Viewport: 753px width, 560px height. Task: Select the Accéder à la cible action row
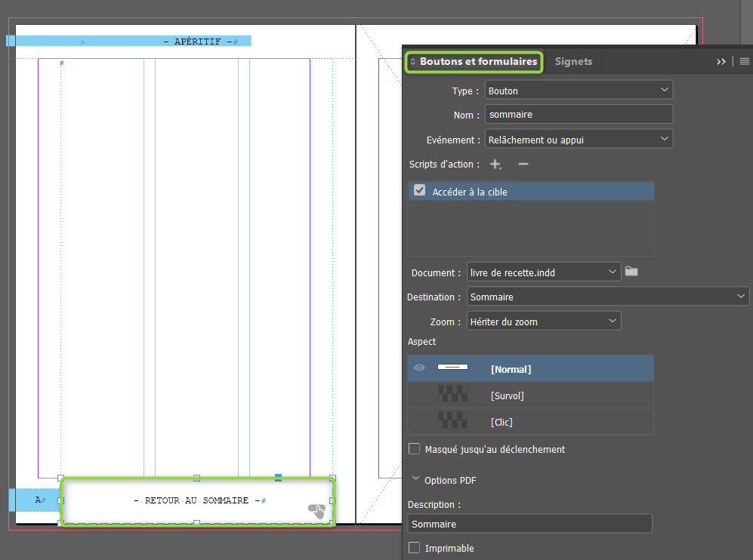[x=531, y=191]
